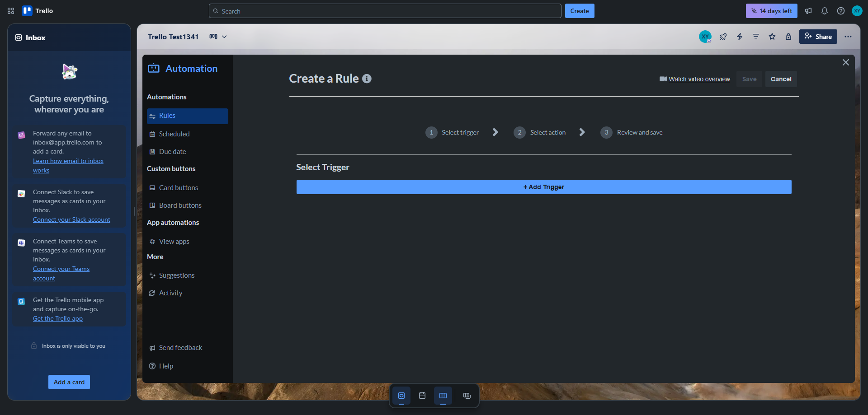Viewport: 868px width, 415px height.
Task: Open the board filter icon
Action: 756,37
